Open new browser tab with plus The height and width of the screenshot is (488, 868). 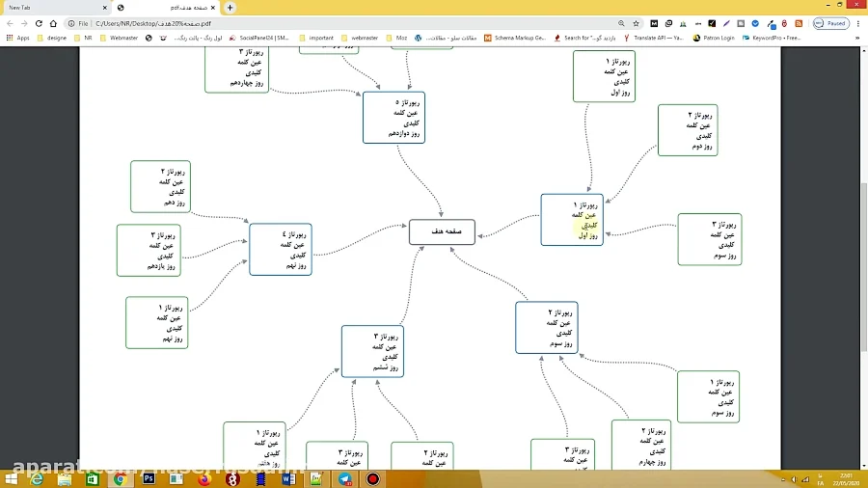pyautogui.click(x=230, y=8)
